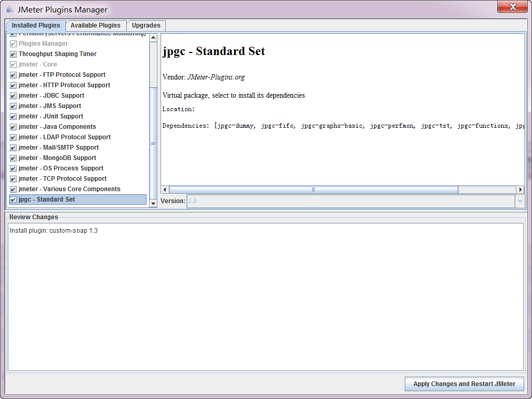Image resolution: width=532 pixels, height=399 pixels.
Task: Click the description pane horizontal scrollbar thumb
Action: click(x=313, y=190)
